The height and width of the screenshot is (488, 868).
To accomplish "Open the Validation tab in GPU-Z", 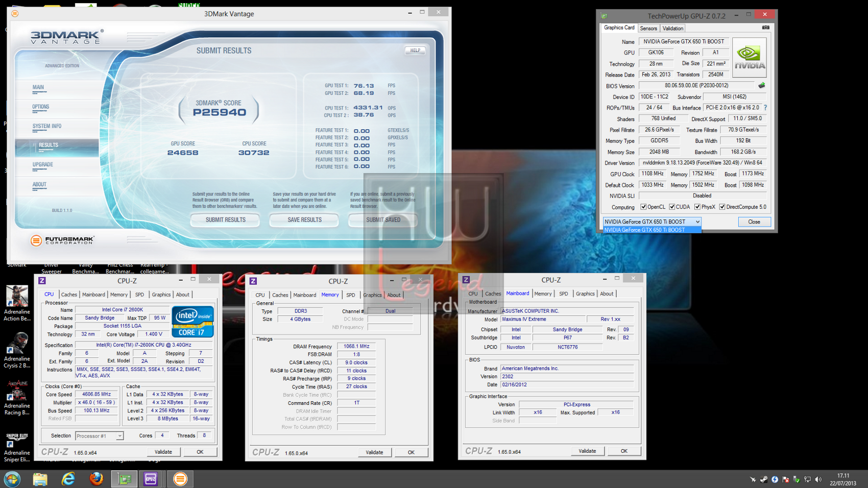I will [672, 29].
